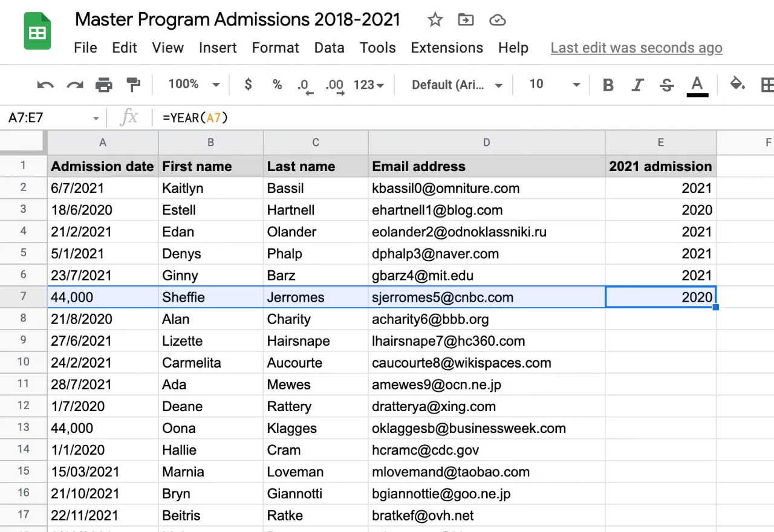Print the spreadsheet

tap(104, 85)
